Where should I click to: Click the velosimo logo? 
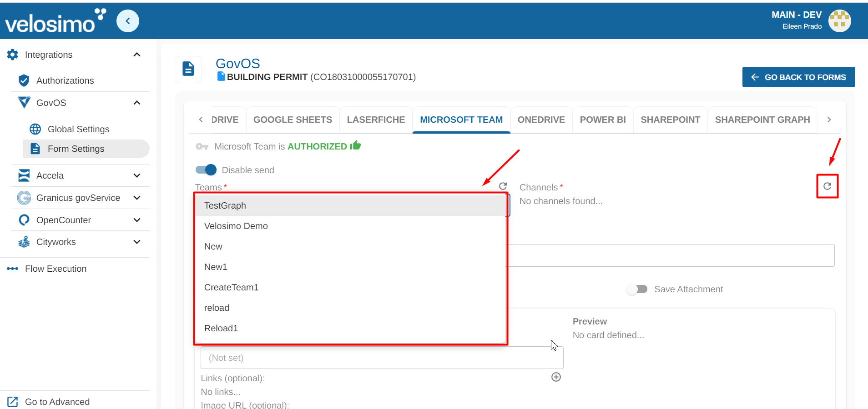coord(56,21)
